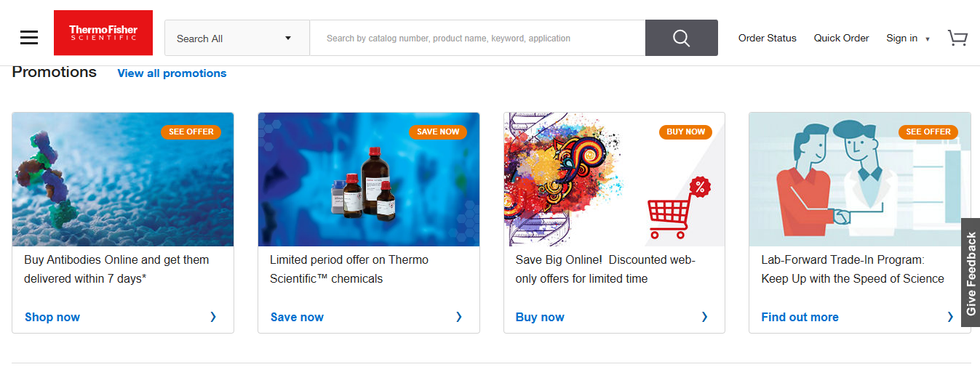
Task: Open the hamburger navigation menu
Action: pos(29,38)
